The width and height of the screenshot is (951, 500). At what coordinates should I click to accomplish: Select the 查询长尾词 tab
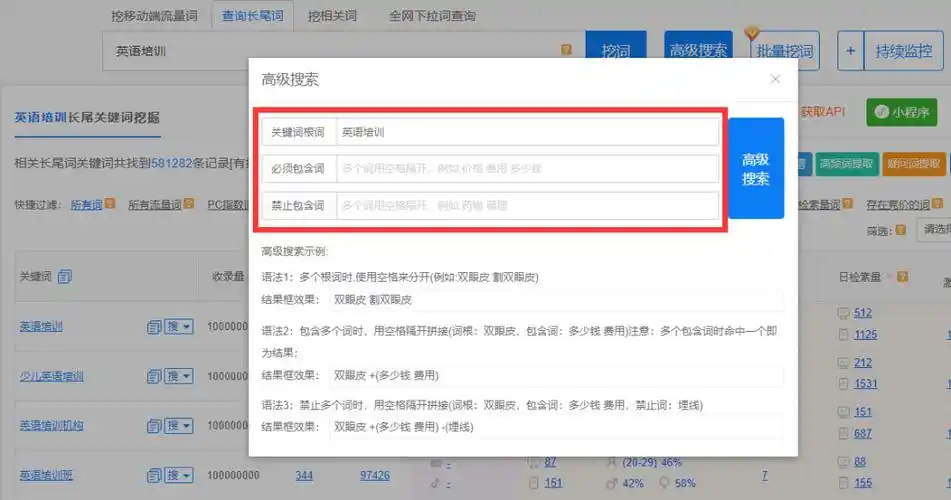tap(252, 16)
